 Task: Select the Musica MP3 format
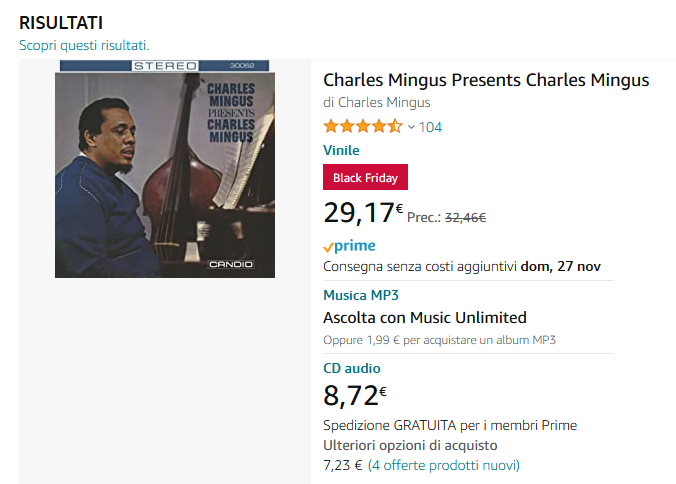click(361, 295)
